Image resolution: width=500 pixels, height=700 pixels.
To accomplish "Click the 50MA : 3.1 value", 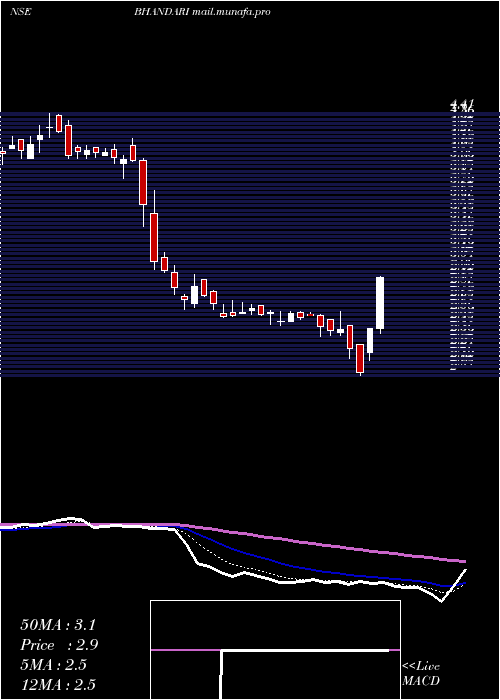I will [x=58, y=625].
